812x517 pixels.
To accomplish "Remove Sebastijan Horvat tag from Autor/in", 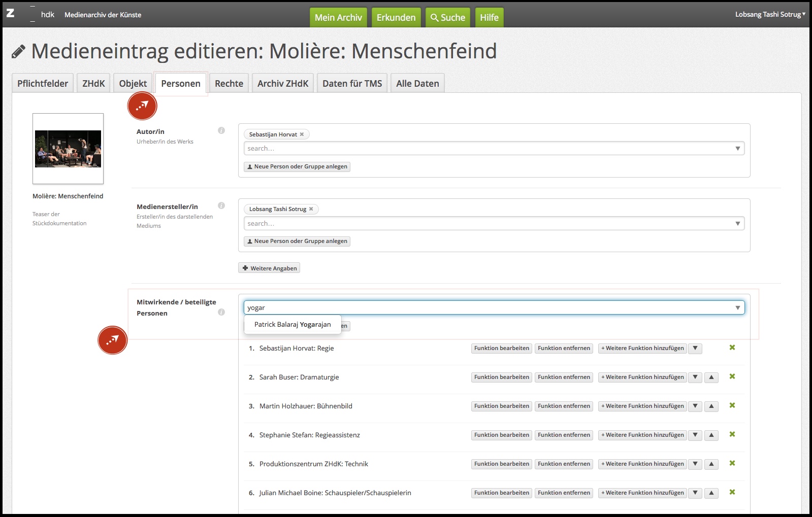I will [302, 134].
